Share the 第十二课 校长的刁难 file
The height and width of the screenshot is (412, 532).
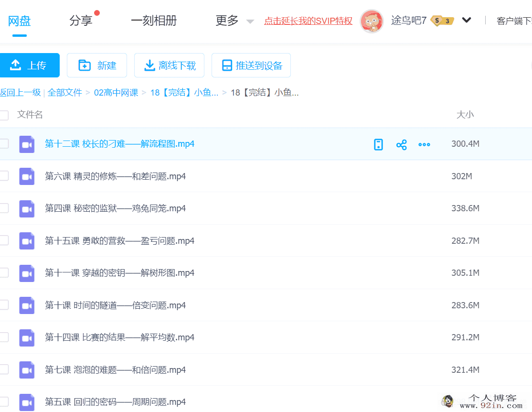(x=401, y=145)
